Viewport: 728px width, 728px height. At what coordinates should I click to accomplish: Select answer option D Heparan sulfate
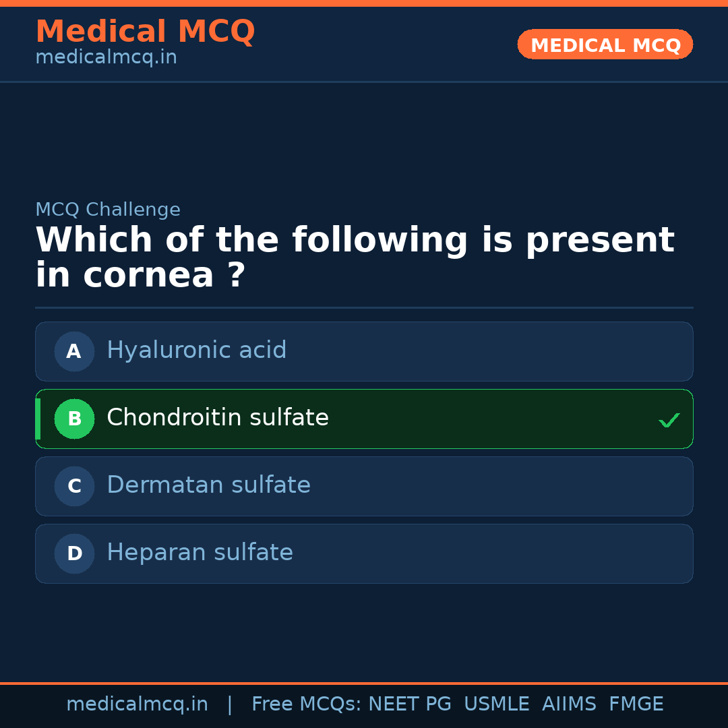364,553
